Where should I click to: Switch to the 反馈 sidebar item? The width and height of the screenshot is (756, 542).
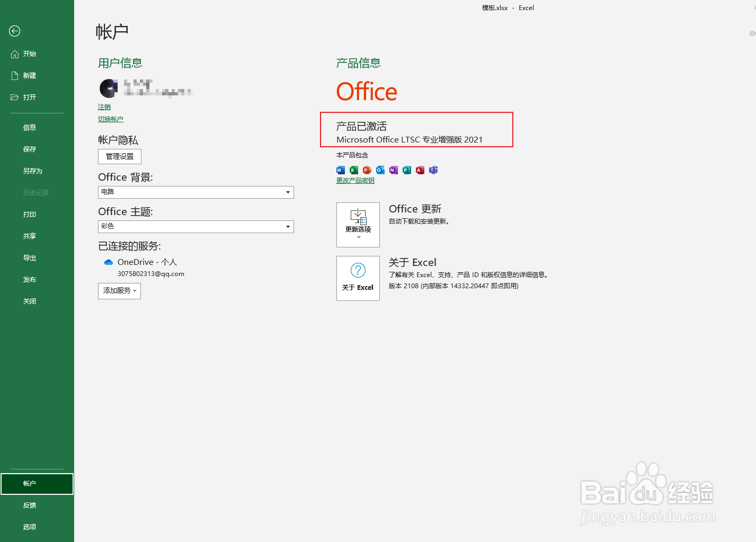(30, 505)
